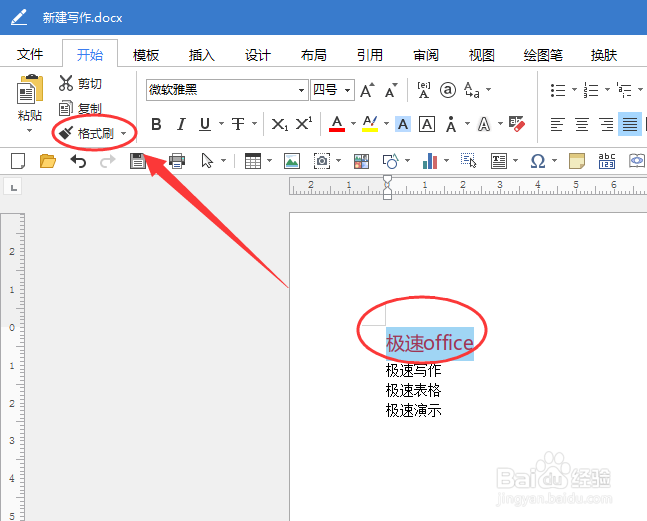
Task: Align text right
Action: click(x=606, y=124)
